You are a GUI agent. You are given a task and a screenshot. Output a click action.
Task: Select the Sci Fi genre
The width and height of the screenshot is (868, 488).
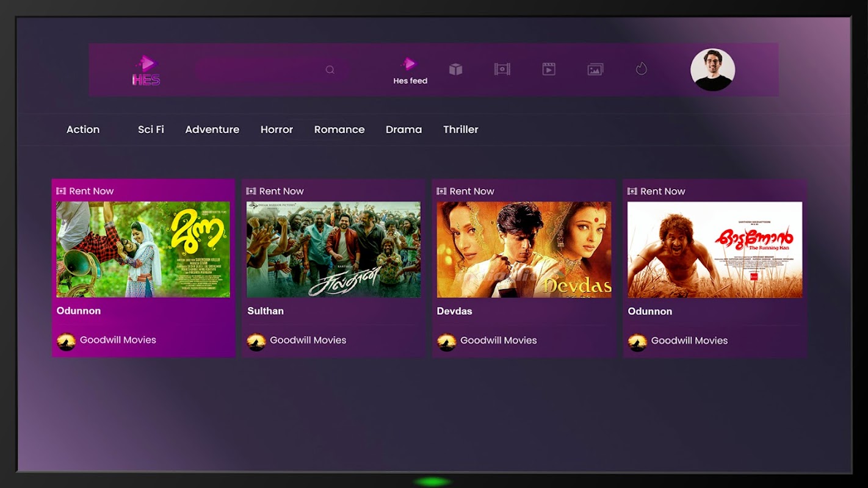pos(151,129)
